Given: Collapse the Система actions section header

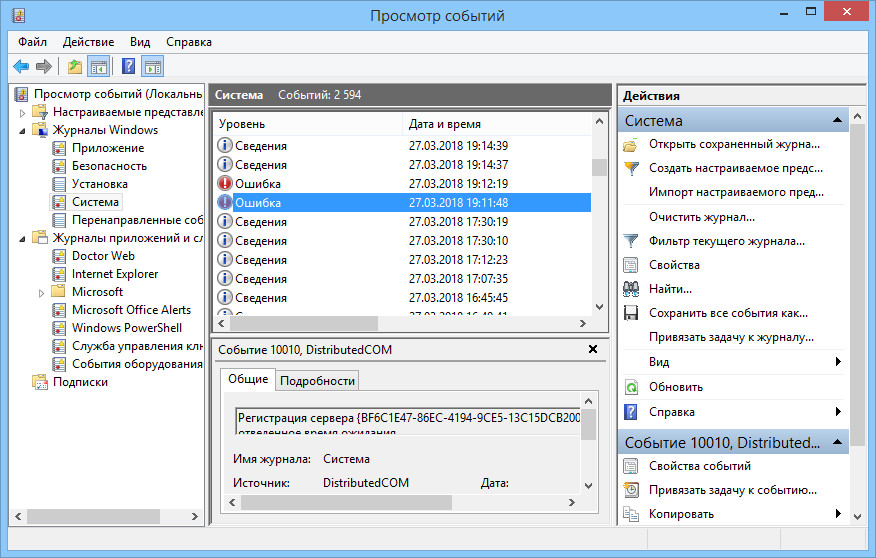Looking at the screenshot, I should click(x=837, y=120).
